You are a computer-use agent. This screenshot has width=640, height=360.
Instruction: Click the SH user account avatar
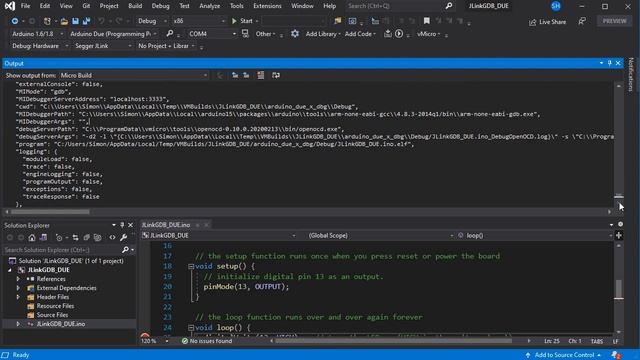[x=556, y=6]
